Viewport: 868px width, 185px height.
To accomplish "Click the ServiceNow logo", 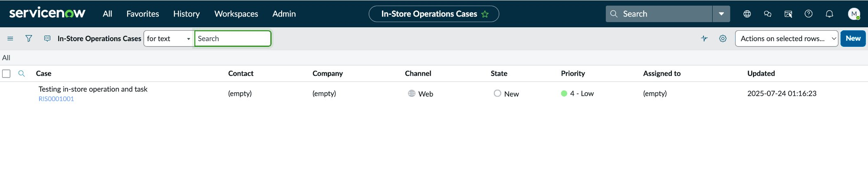I will point(47,13).
